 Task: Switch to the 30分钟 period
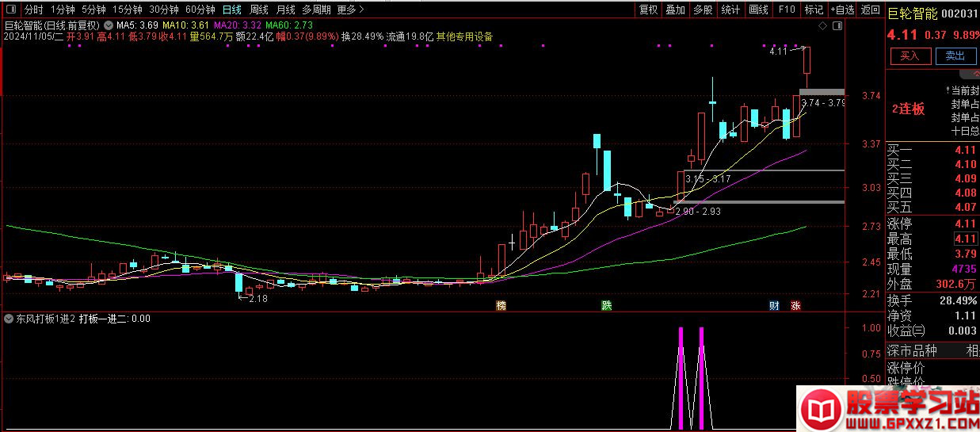[x=164, y=10]
